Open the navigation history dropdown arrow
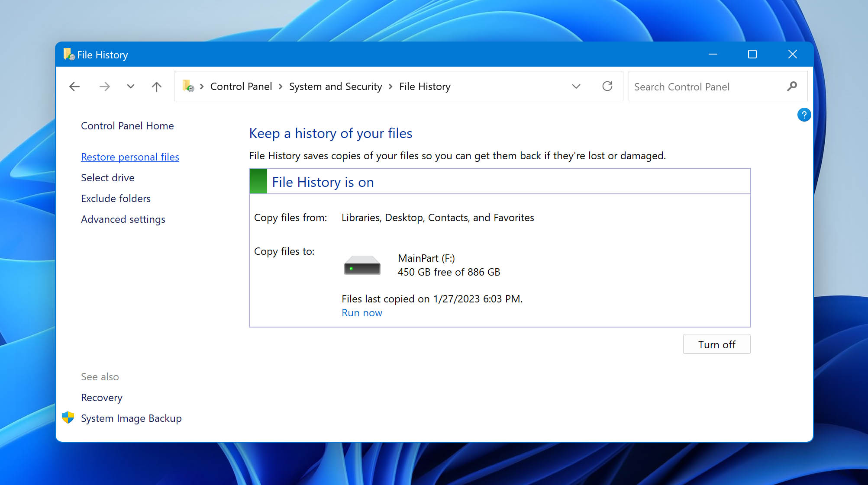This screenshot has width=868, height=485. 131,87
